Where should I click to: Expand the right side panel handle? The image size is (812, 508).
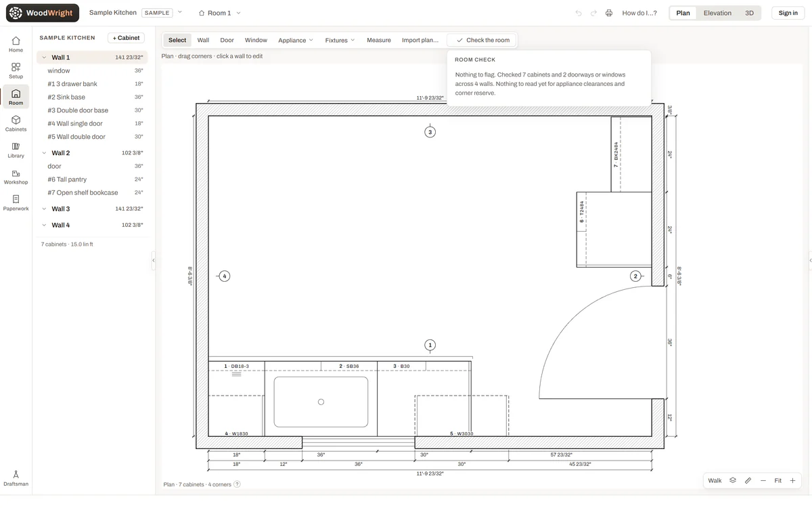tap(810, 260)
